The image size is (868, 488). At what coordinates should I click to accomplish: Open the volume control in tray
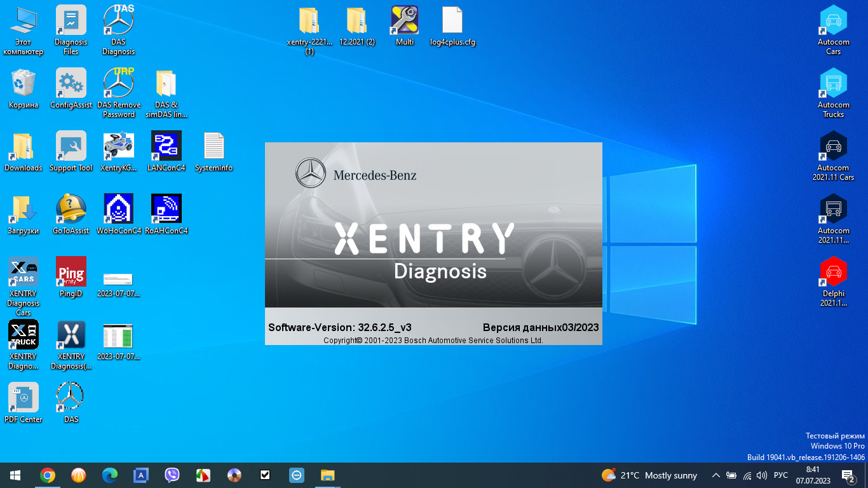coord(762,475)
